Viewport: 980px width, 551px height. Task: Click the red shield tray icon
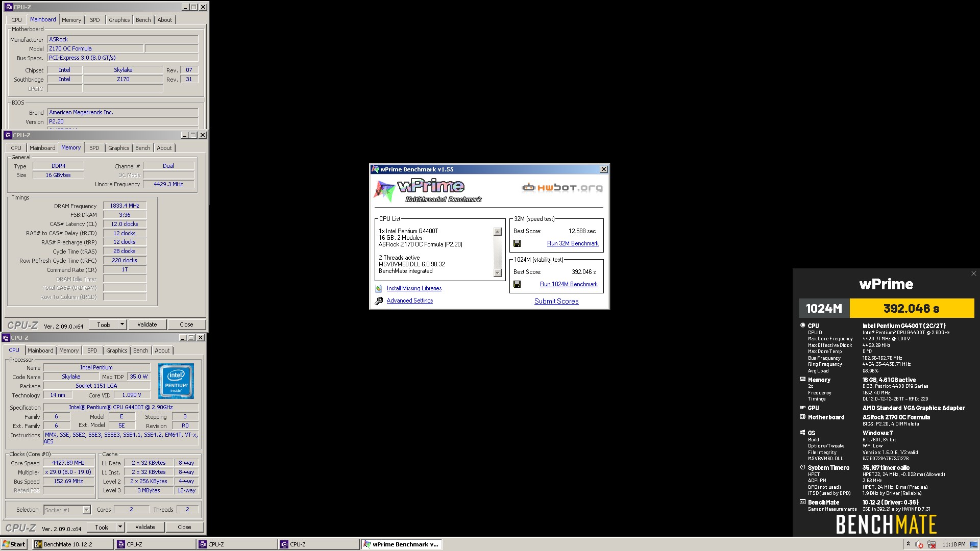(919, 544)
